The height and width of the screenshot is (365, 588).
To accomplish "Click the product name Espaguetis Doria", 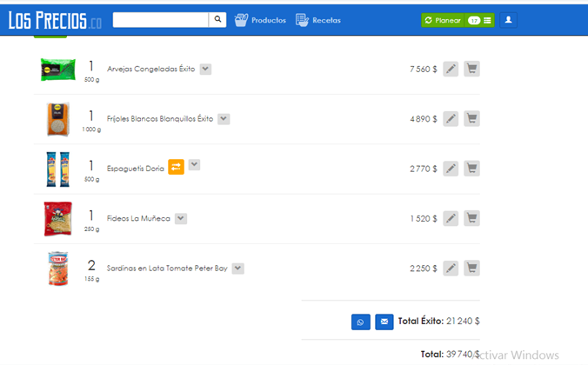I will [136, 169].
